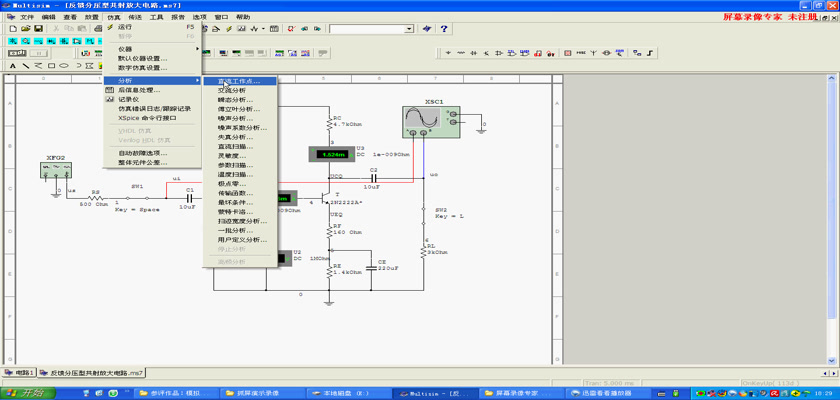Open 抓屏演示录像 taskbar button
Screen dimensions: 840x400
pos(262,393)
